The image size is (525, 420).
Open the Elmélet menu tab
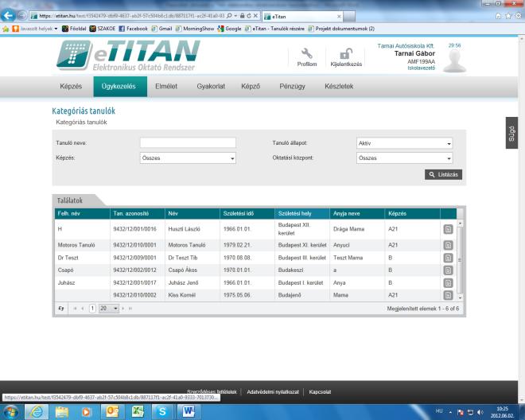[166, 87]
